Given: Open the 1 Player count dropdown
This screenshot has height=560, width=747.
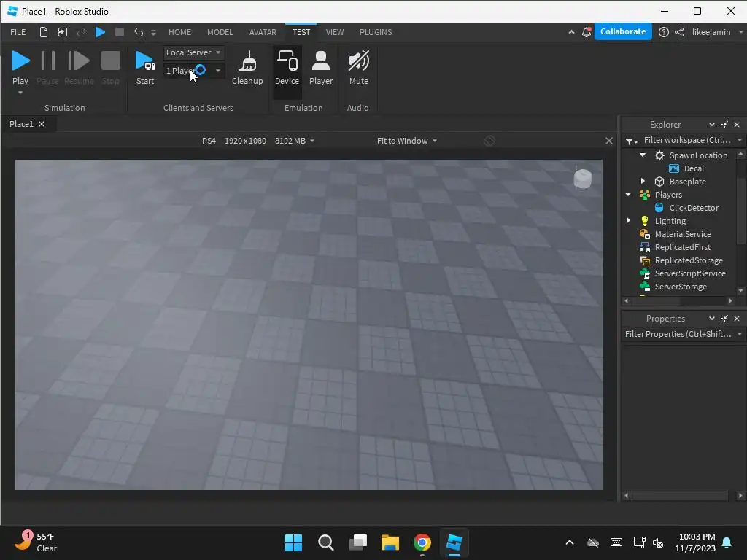Looking at the screenshot, I should pos(194,71).
